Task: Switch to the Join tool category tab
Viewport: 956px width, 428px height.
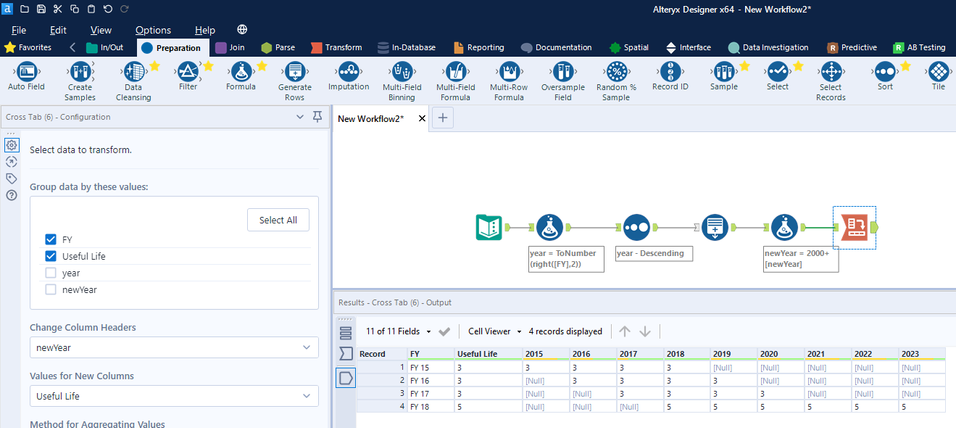Action: tap(230, 47)
